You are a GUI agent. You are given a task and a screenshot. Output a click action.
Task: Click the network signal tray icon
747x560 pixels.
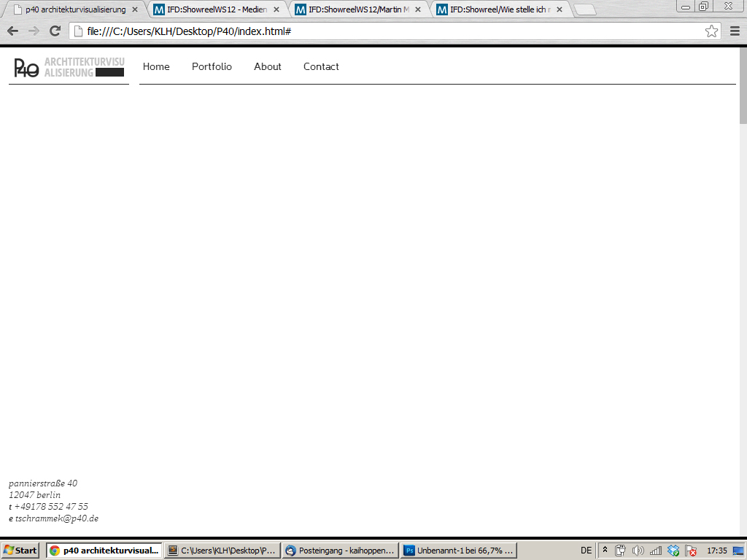pyautogui.click(x=656, y=551)
